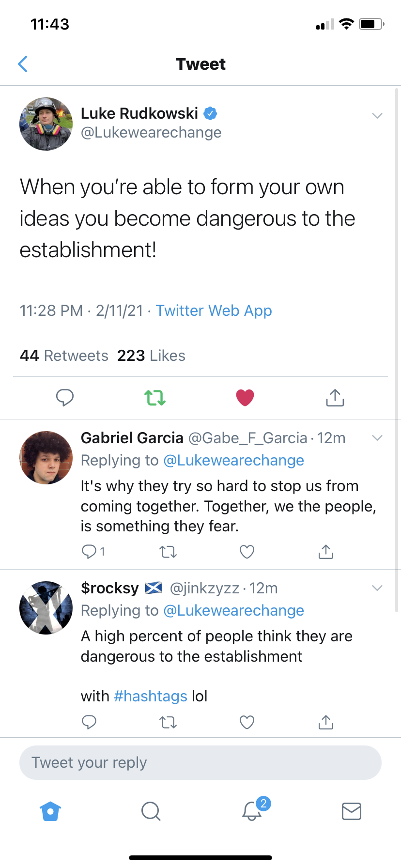Retweet Gabriel Garcia's reply
Viewport: 401px width, 868px height.
pyautogui.click(x=168, y=551)
